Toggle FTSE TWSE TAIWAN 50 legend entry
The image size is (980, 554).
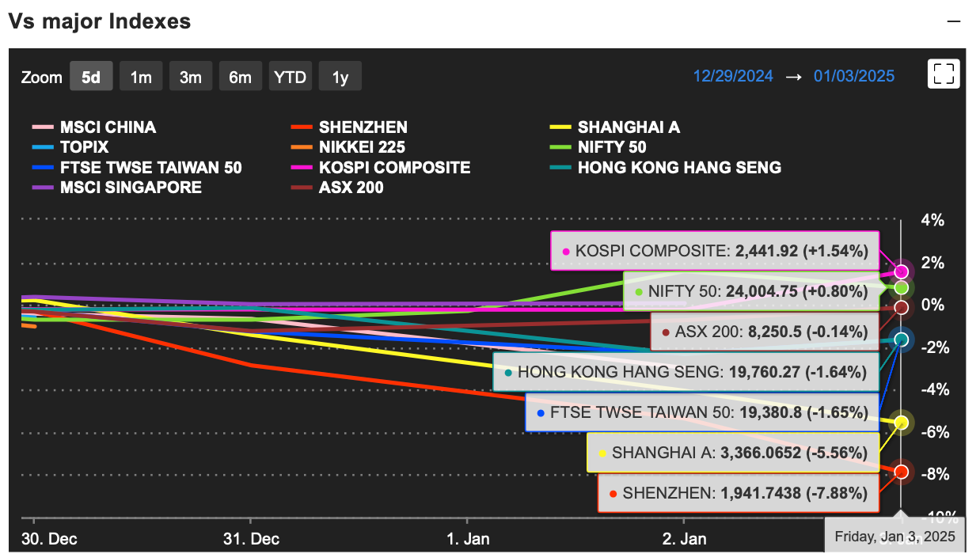coord(137,168)
